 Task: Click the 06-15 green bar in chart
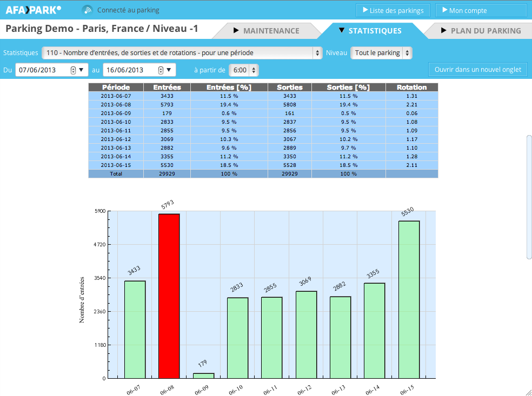click(409, 300)
